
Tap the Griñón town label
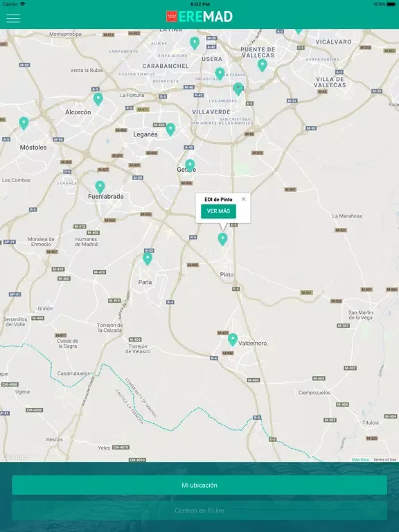click(45, 308)
